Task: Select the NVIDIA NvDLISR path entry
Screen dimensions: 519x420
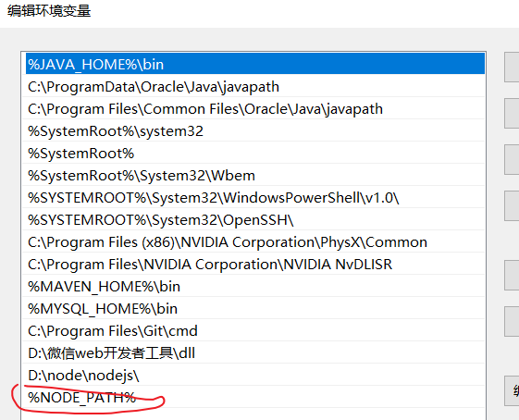Action: point(254,264)
